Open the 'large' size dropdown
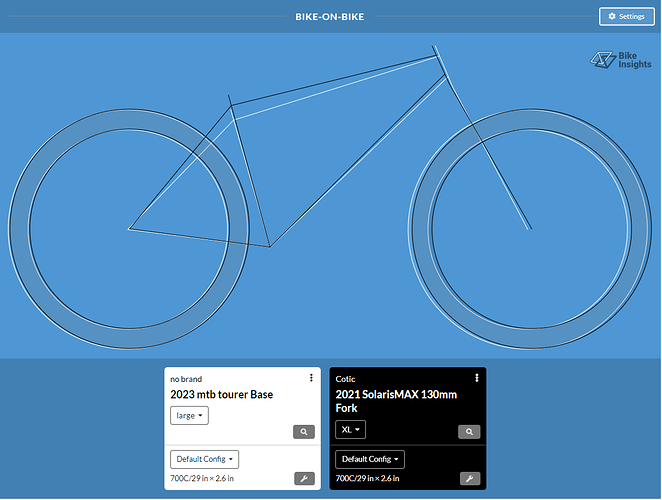The height and width of the screenshot is (500, 662). (x=189, y=416)
